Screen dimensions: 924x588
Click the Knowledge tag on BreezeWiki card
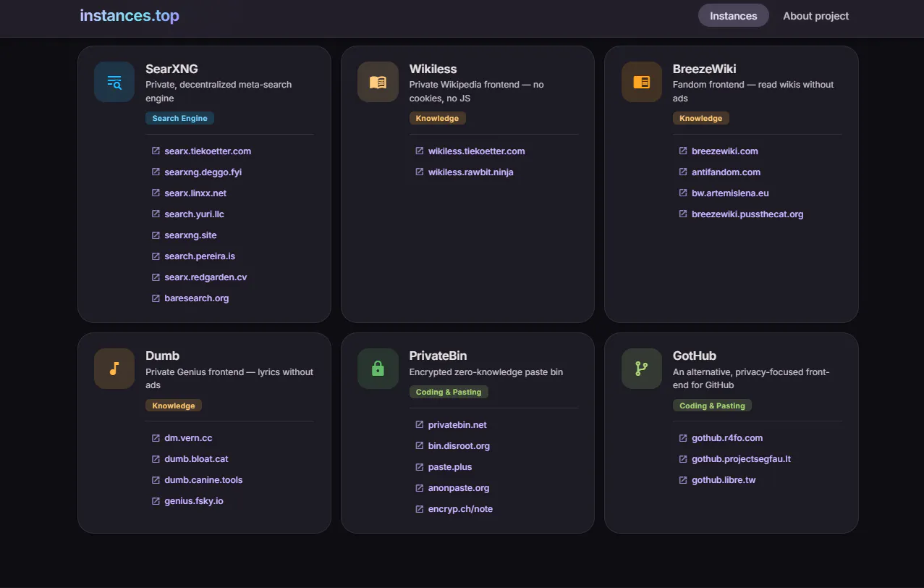[x=700, y=118]
